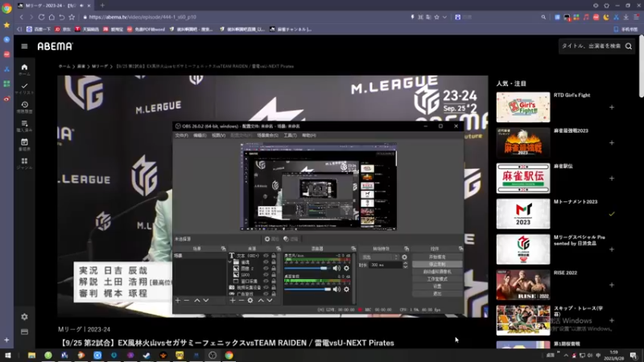
Task: Open the 麻雀駅伝 thumbnail
Action: 522,178
